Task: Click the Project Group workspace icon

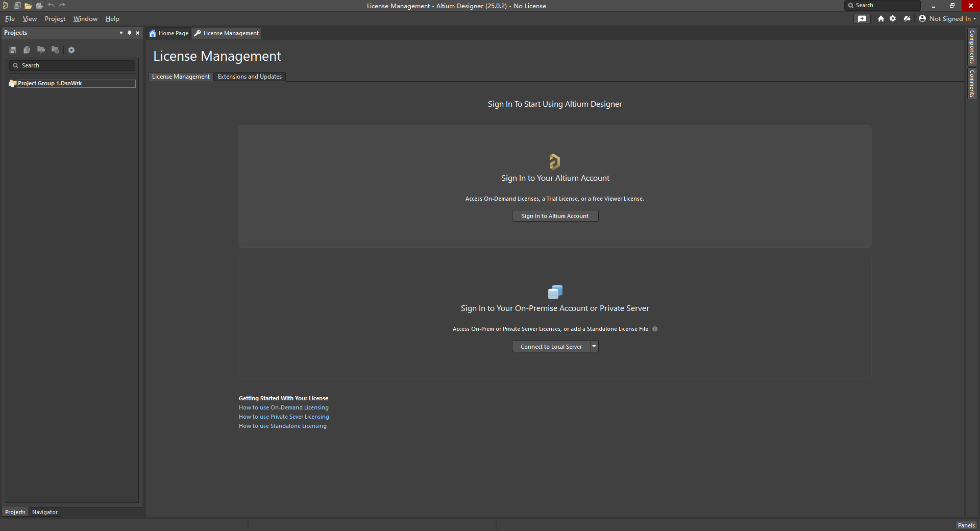Action: point(13,84)
